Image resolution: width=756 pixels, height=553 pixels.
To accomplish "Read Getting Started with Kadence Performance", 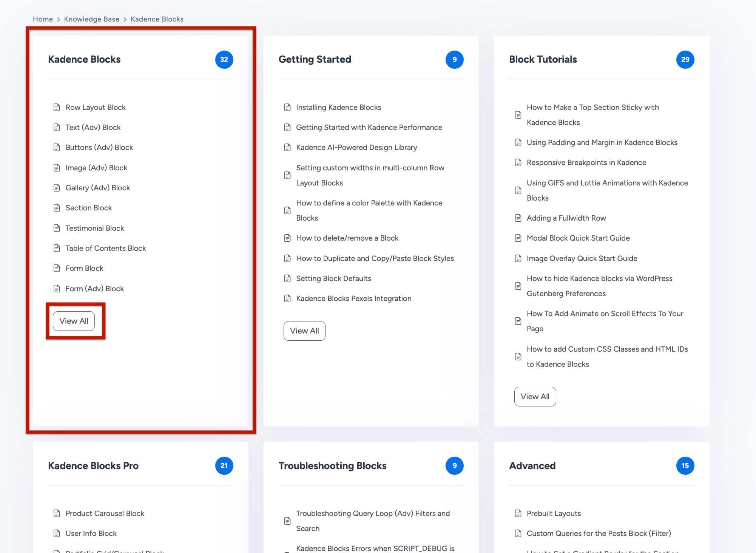I will click(369, 127).
